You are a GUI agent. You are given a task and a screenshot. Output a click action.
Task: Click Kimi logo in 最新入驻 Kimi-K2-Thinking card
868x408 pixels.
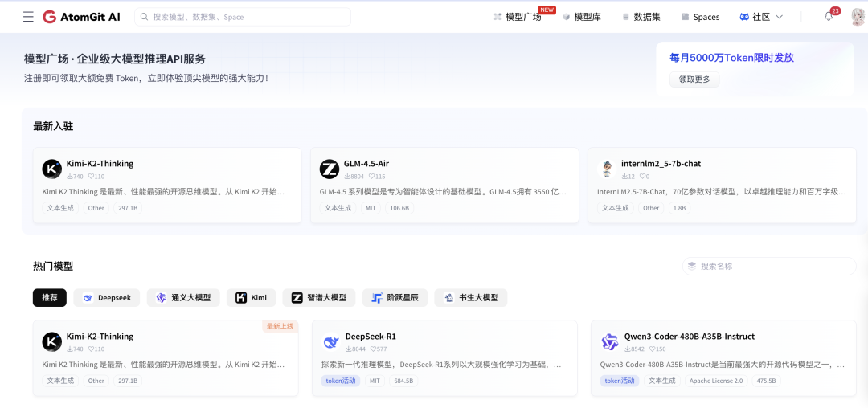click(52, 169)
